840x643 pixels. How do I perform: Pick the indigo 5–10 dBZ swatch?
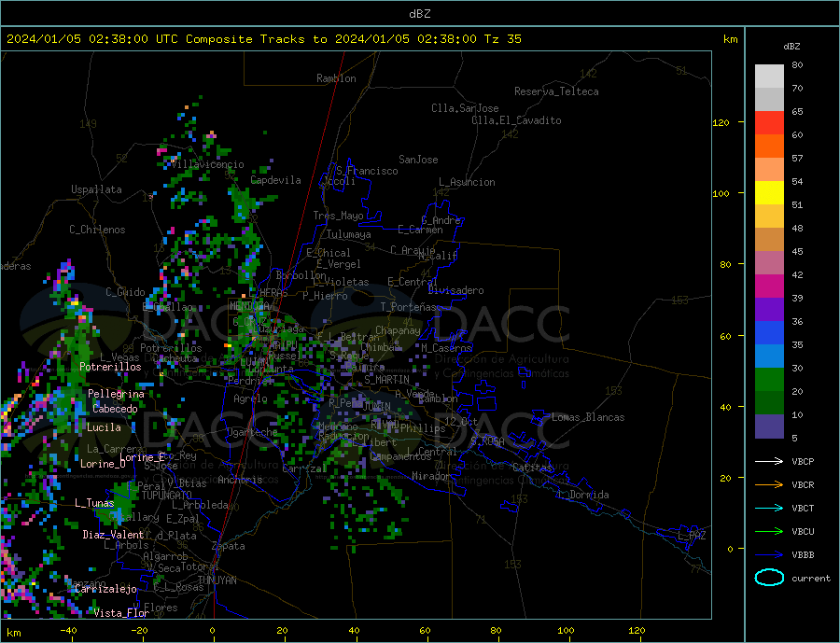click(769, 426)
